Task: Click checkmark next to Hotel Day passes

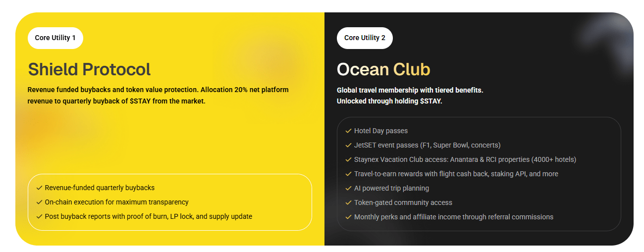Action: point(349,131)
